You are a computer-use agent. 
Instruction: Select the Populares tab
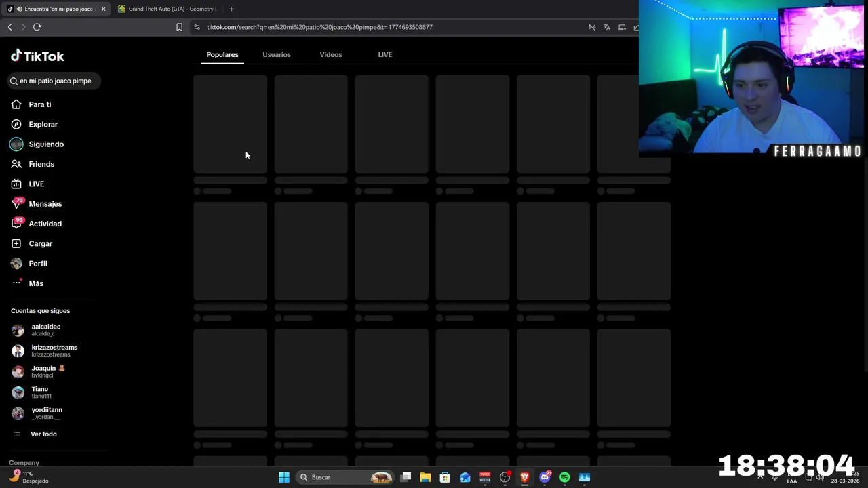(222, 54)
